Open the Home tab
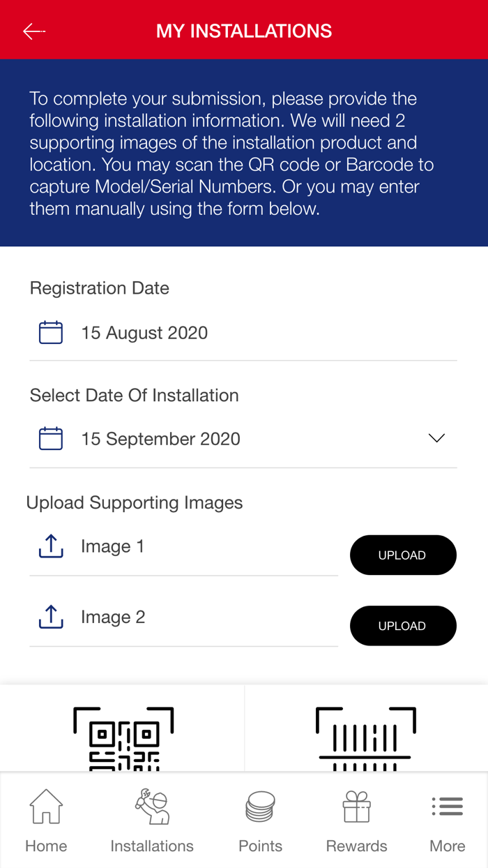The image size is (488, 868). (x=46, y=821)
